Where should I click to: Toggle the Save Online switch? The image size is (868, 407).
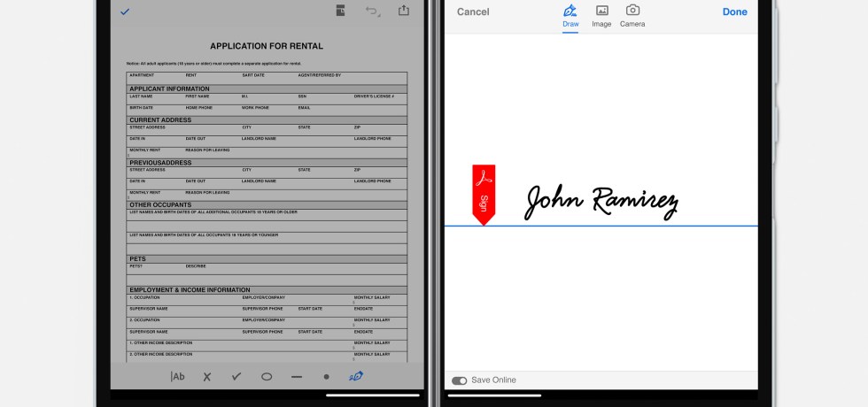tap(459, 380)
